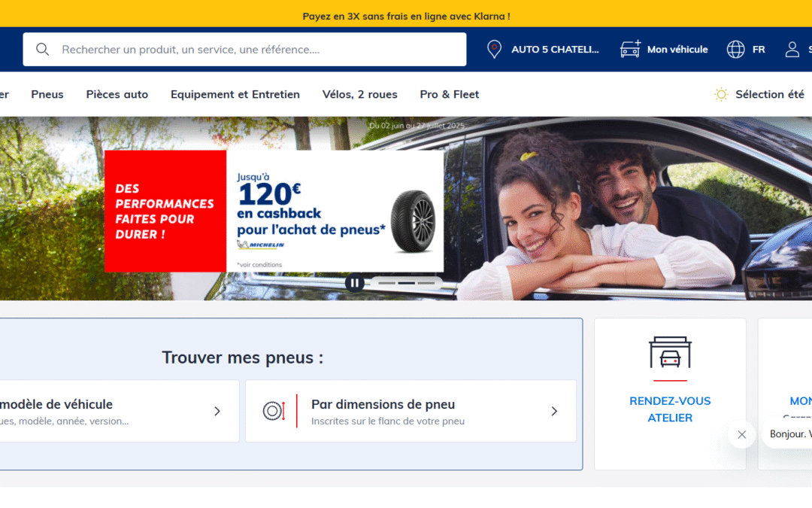Pause the banner carousel
Viewport: 812px width, 508px height.
coord(355,283)
